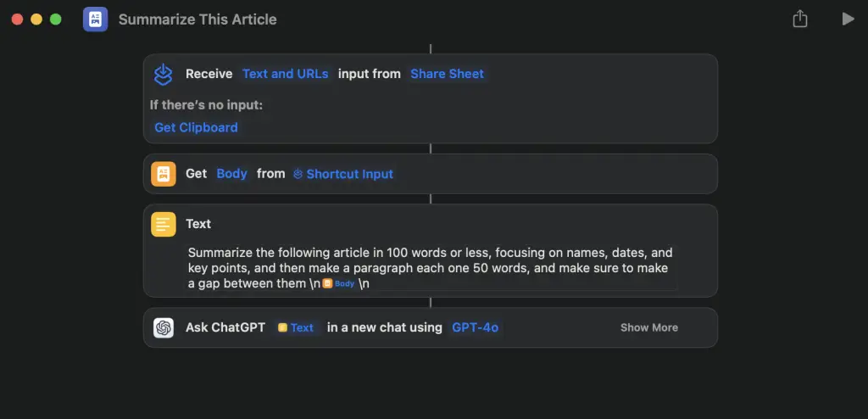868x419 pixels.
Task: Click the Text action title label
Action: [x=198, y=224]
